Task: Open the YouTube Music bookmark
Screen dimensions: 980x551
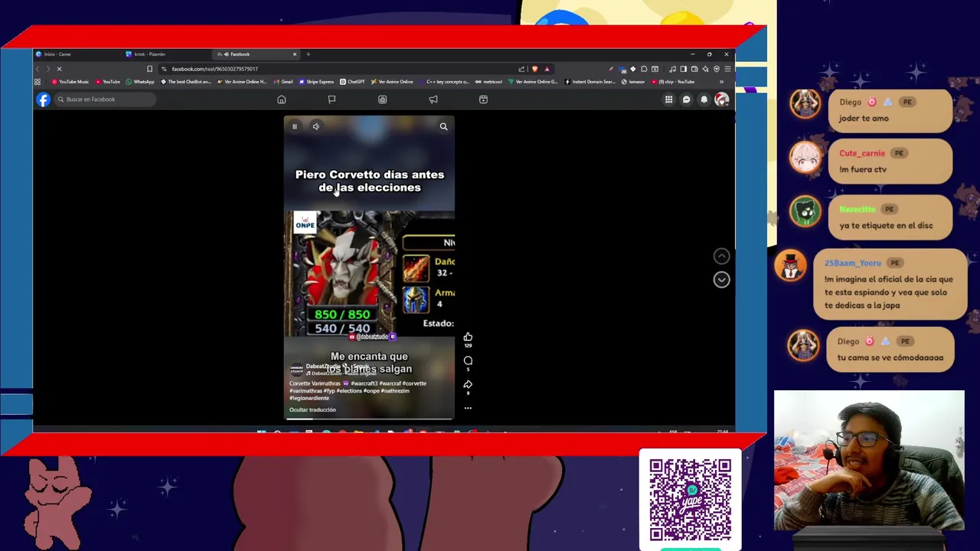Action: point(70,82)
